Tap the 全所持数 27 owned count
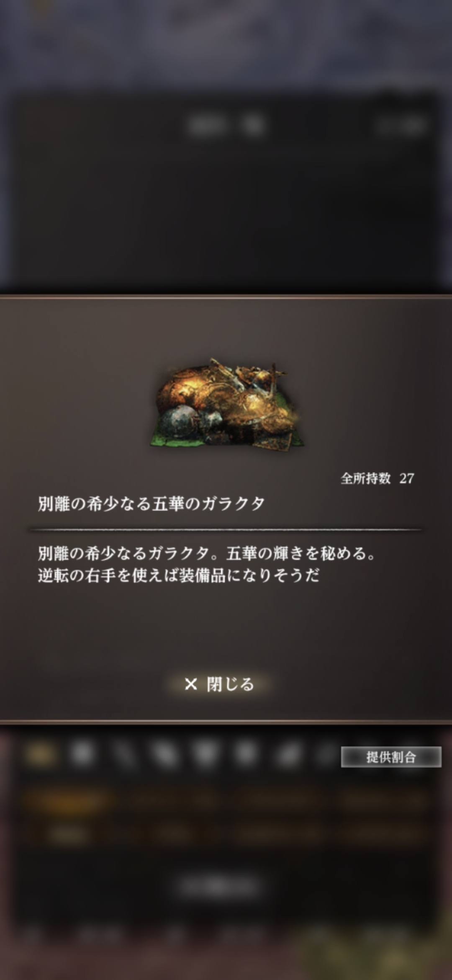 click(377, 478)
